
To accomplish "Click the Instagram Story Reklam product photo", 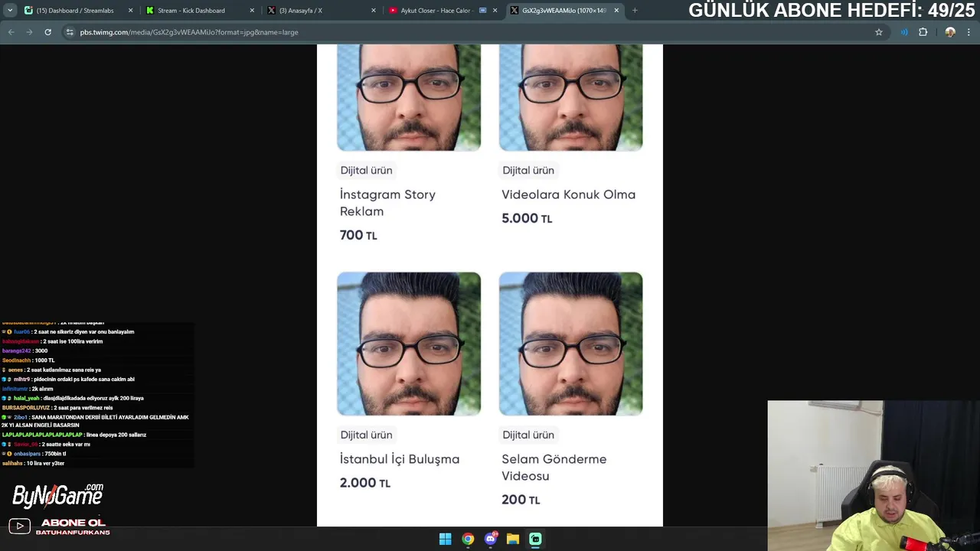I will tap(409, 97).
